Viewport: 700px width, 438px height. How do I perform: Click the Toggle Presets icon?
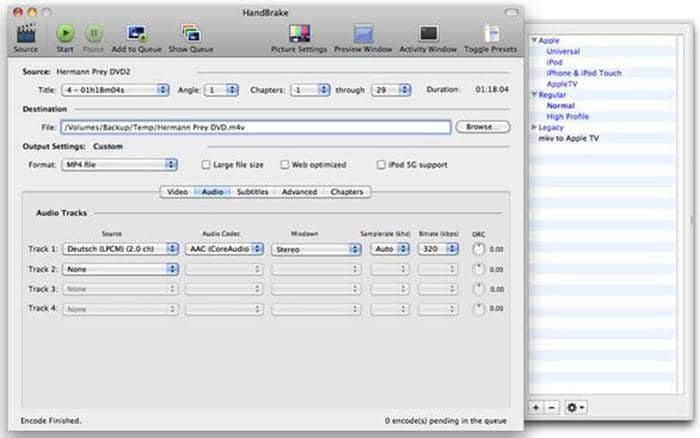click(x=491, y=33)
